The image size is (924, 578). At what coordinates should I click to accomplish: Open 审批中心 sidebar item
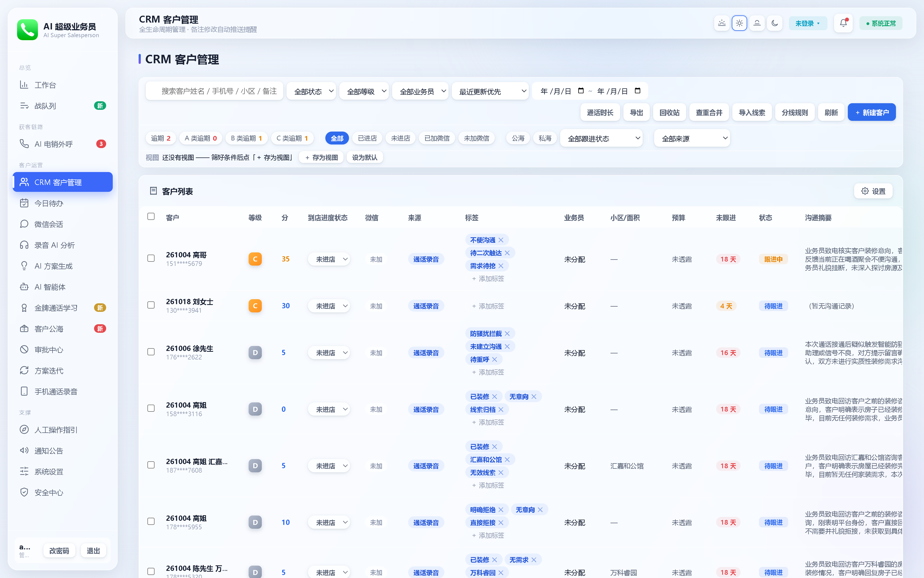[x=63, y=350]
